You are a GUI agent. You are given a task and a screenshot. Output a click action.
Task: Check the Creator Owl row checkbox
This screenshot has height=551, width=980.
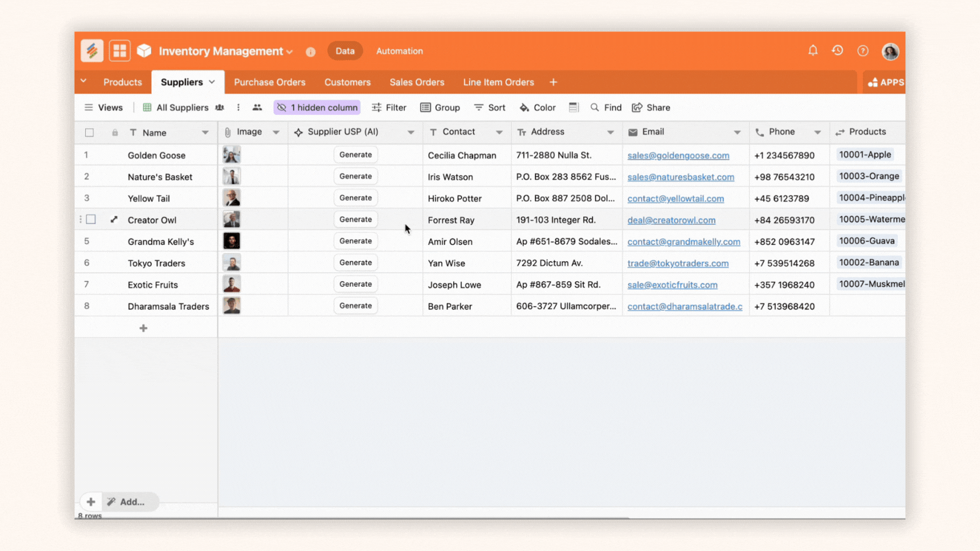click(91, 220)
